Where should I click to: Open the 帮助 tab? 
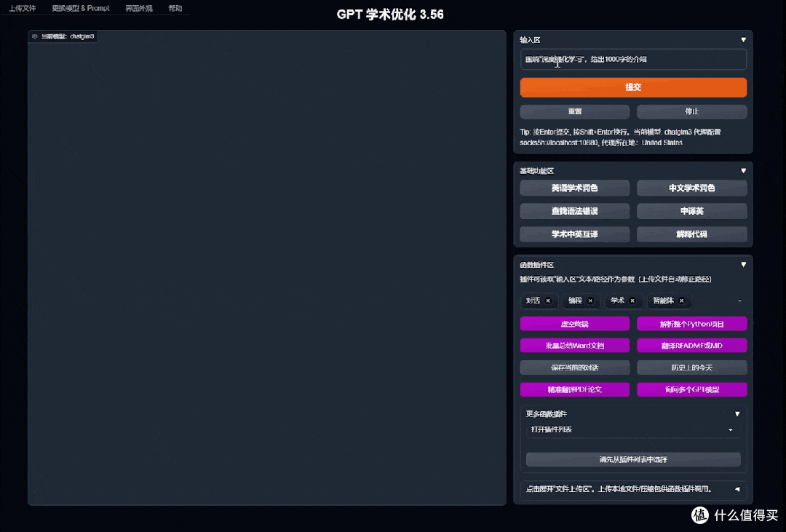tap(175, 8)
